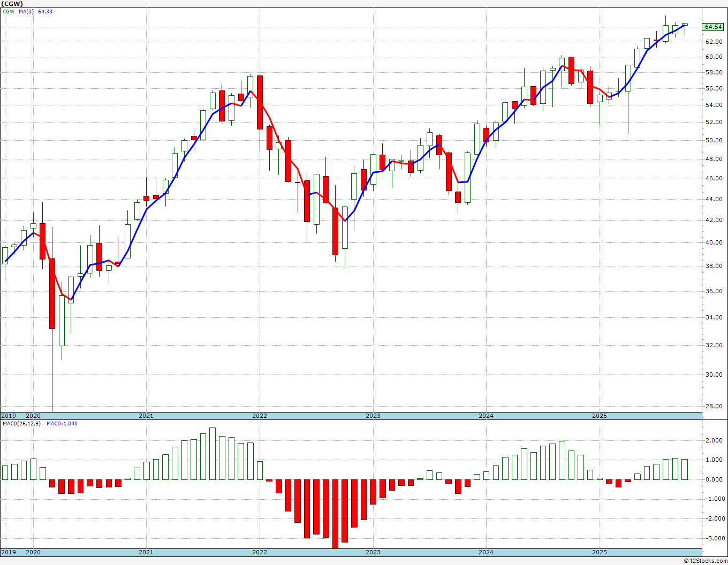Screen dimensions: 728x565
Task: Select the 36.00 price axis label
Action: 714,291
